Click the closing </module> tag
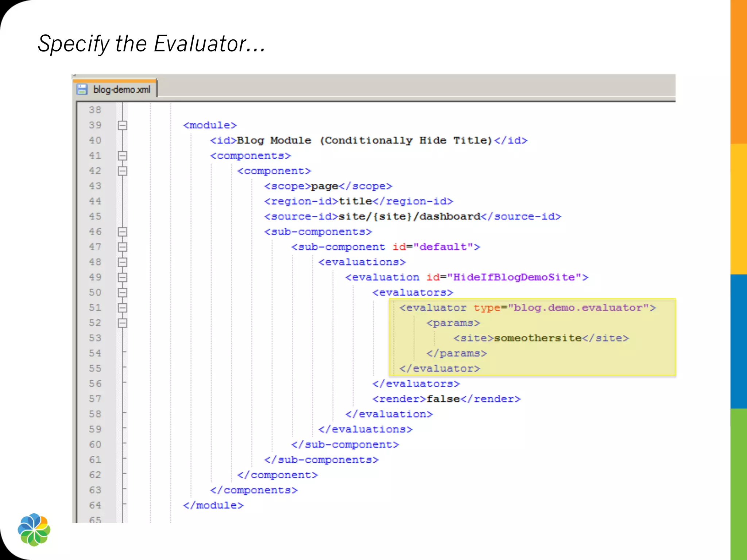Image resolution: width=747 pixels, height=560 pixels. (213, 505)
